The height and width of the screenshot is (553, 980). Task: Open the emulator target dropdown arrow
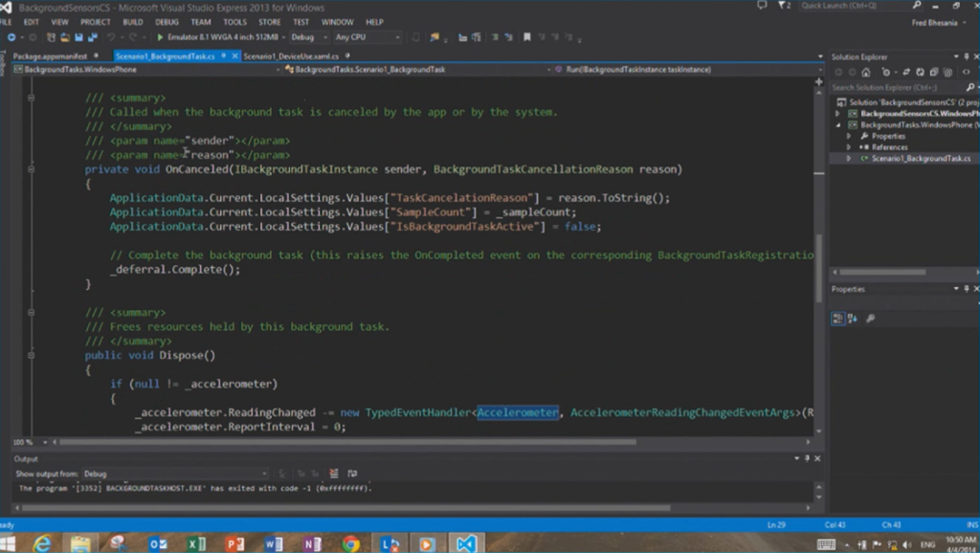283,37
